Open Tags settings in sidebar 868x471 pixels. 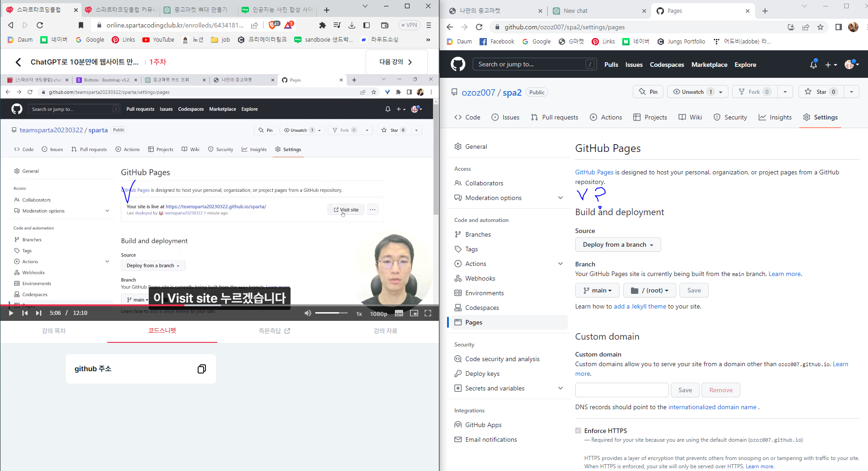pos(509,249)
